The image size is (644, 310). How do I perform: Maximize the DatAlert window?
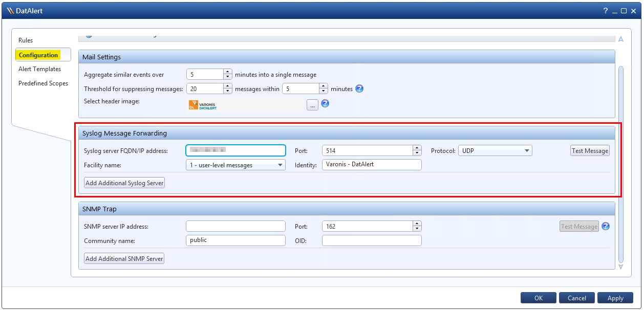(x=624, y=11)
